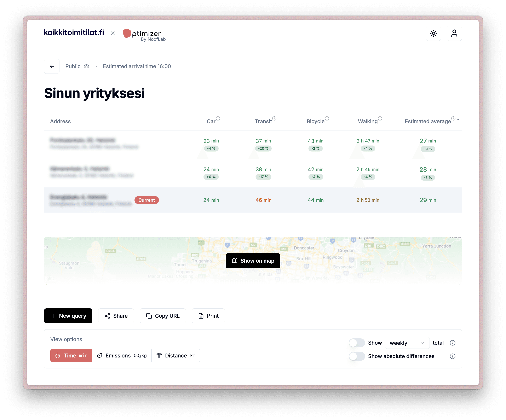The height and width of the screenshot is (420, 506).
Task: Open the user account profile icon
Action: point(454,33)
